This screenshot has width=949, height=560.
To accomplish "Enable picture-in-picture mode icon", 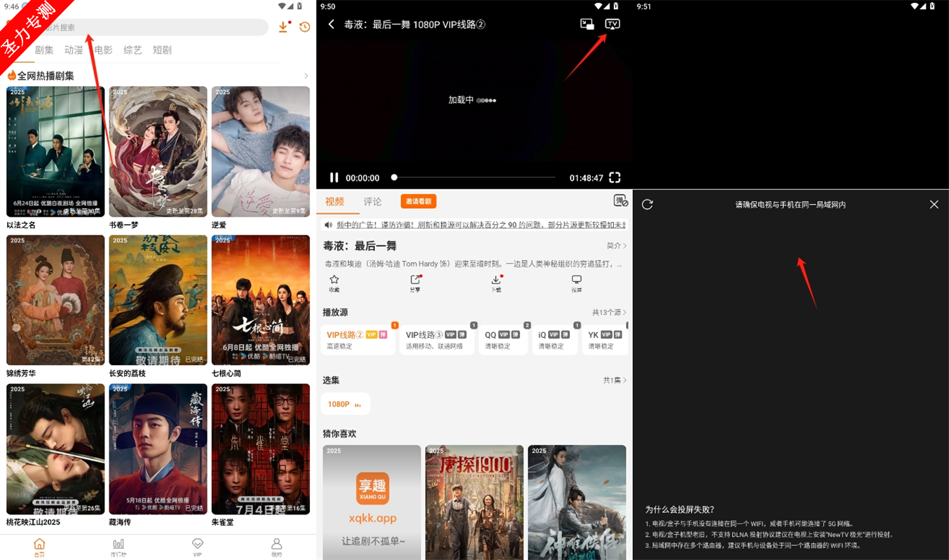I will pos(587,25).
